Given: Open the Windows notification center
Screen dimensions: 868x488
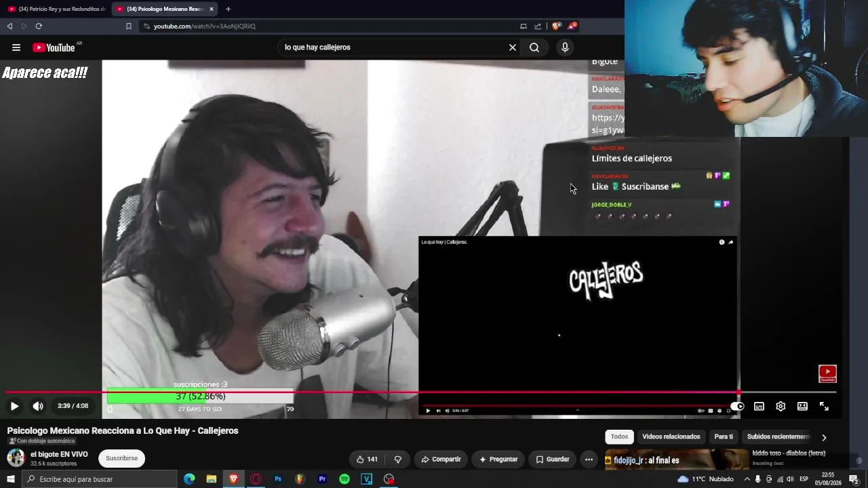Looking at the screenshot, I should tap(854, 479).
